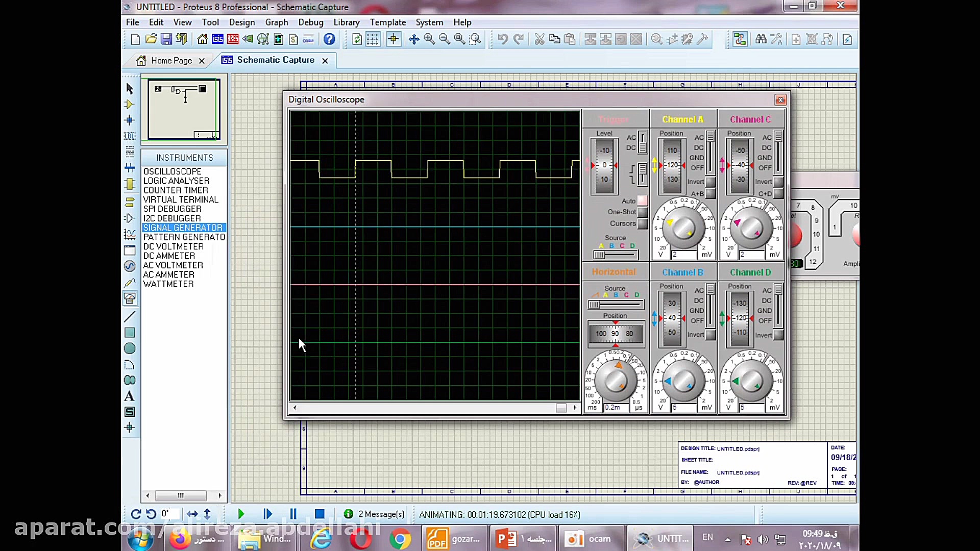
Task: Select the Junction dot mode tool
Action: pos(129,120)
